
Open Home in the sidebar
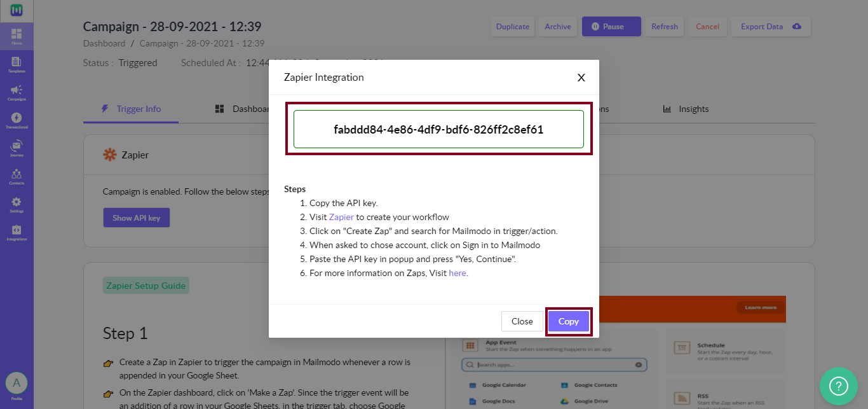[x=17, y=36]
